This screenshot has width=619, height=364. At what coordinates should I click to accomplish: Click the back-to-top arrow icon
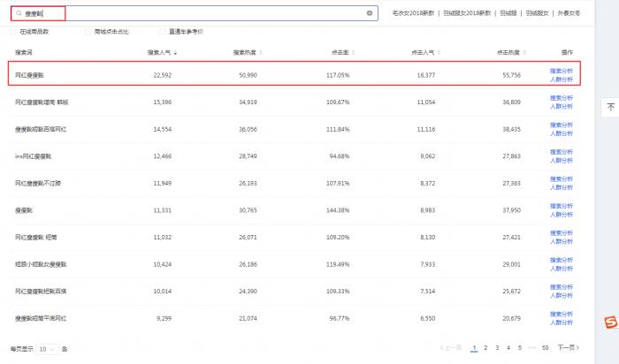[610, 107]
